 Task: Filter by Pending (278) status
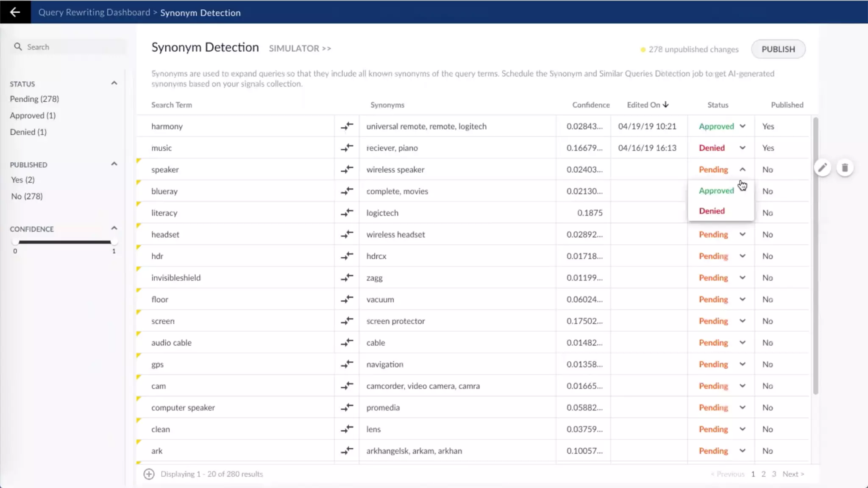click(x=34, y=99)
